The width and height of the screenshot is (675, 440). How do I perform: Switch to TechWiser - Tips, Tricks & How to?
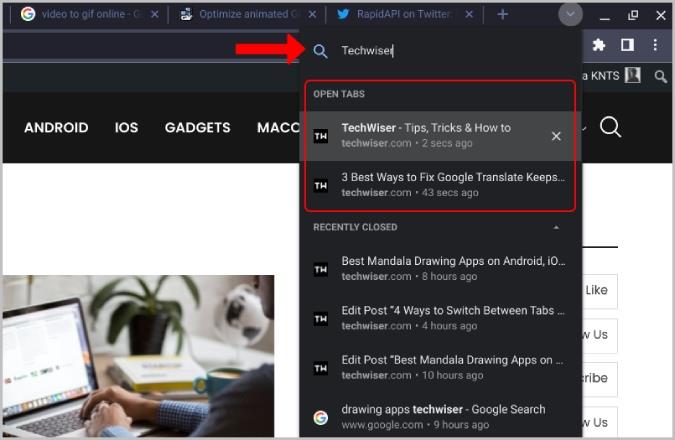point(440,136)
